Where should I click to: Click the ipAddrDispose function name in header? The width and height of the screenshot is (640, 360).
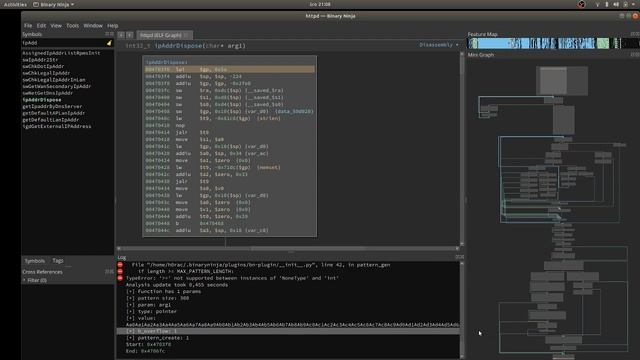178,46
